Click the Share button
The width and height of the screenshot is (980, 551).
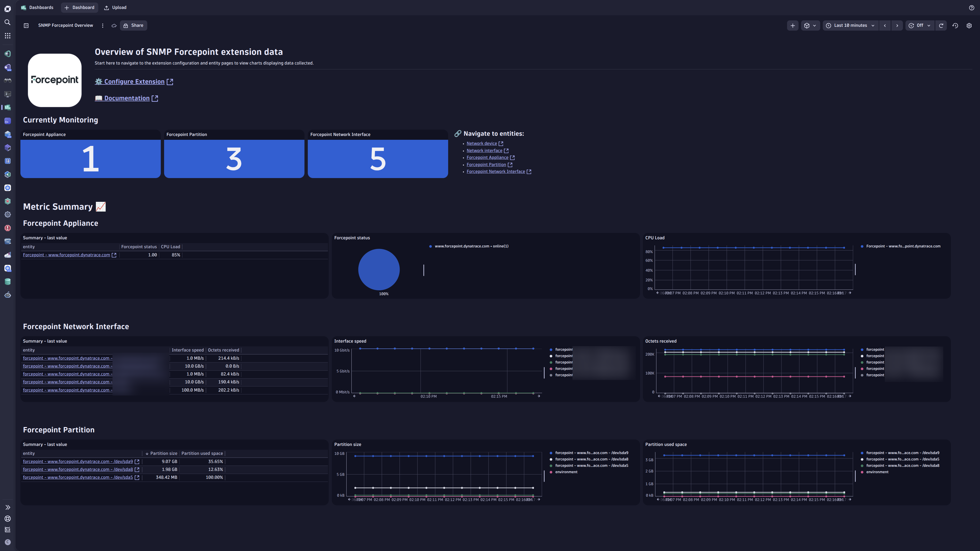(133, 26)
